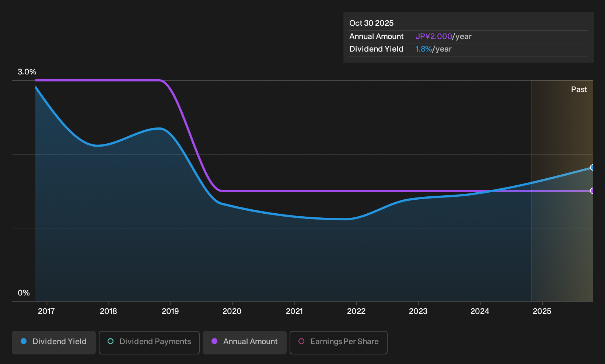Screen dimensions: 605x364
Task: Click the 2022 x-axis label
Action: point(356,311)
